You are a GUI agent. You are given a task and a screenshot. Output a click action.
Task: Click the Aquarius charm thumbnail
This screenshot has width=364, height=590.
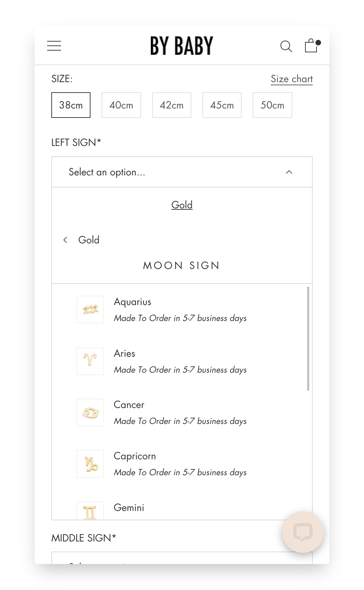point(90,310)
